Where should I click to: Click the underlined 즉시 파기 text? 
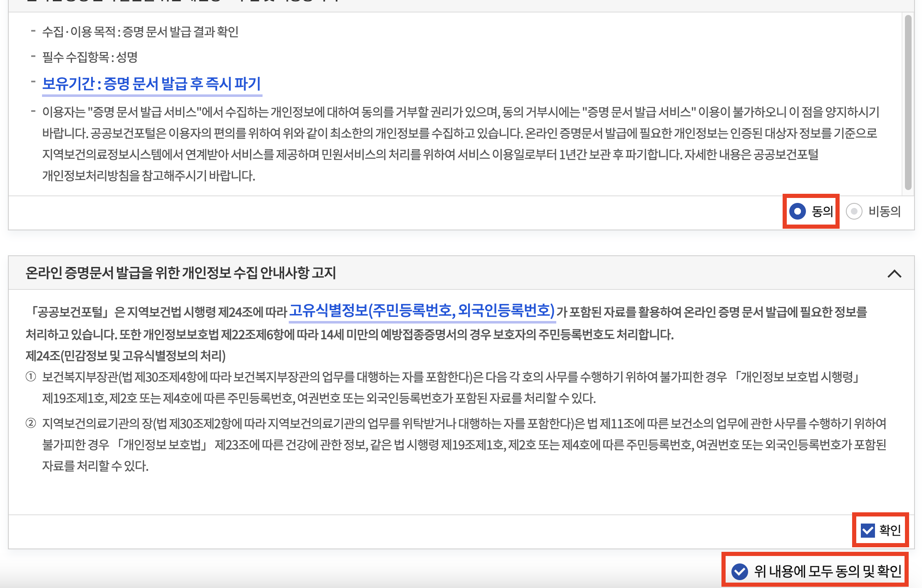(233, 84)
